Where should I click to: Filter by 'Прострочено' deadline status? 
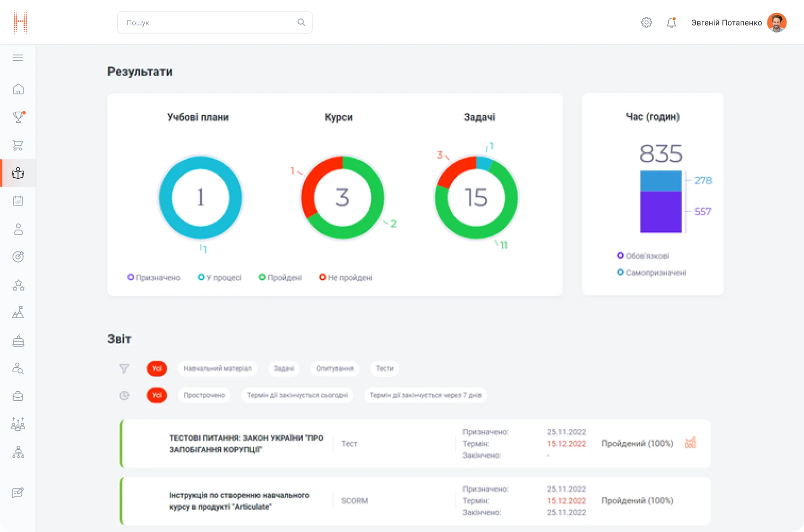coord(204,395)
